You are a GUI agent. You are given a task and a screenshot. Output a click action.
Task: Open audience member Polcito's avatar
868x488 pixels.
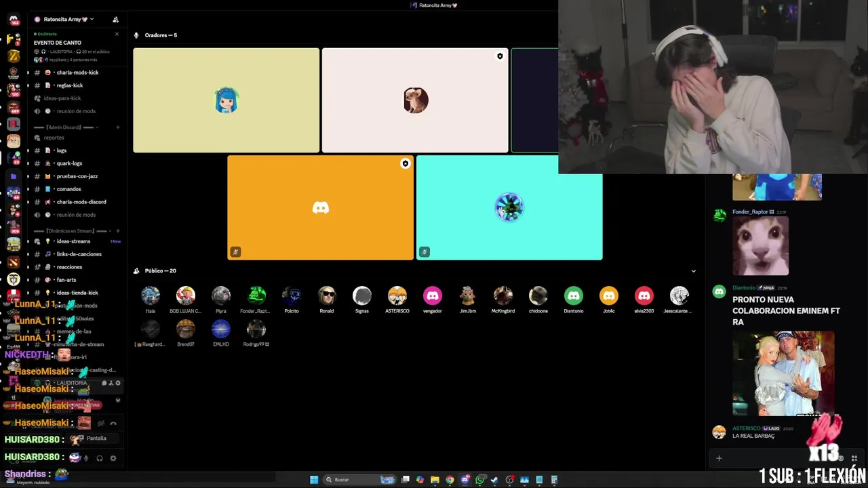[x=292, y=296]
